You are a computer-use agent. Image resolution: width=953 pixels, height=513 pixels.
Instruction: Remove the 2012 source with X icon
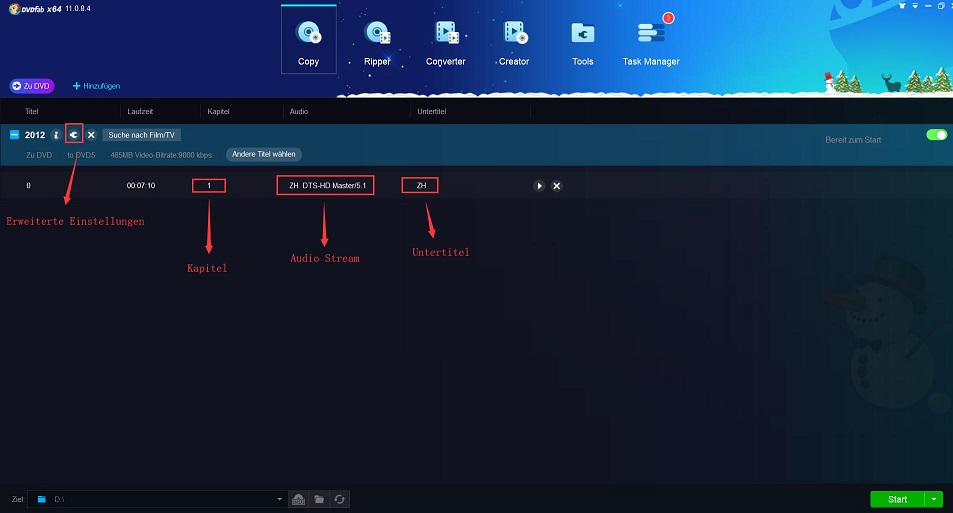(91, 135)
